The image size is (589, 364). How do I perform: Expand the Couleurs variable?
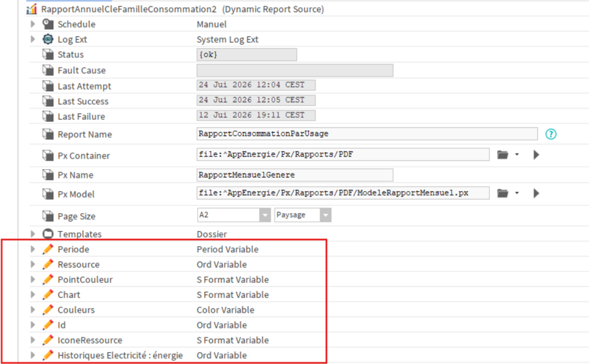(32, 310)
